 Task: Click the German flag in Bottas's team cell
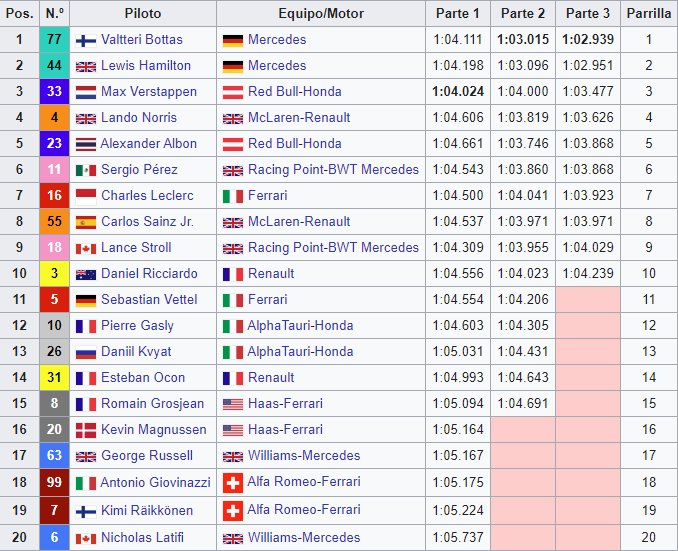click(233, 41)
